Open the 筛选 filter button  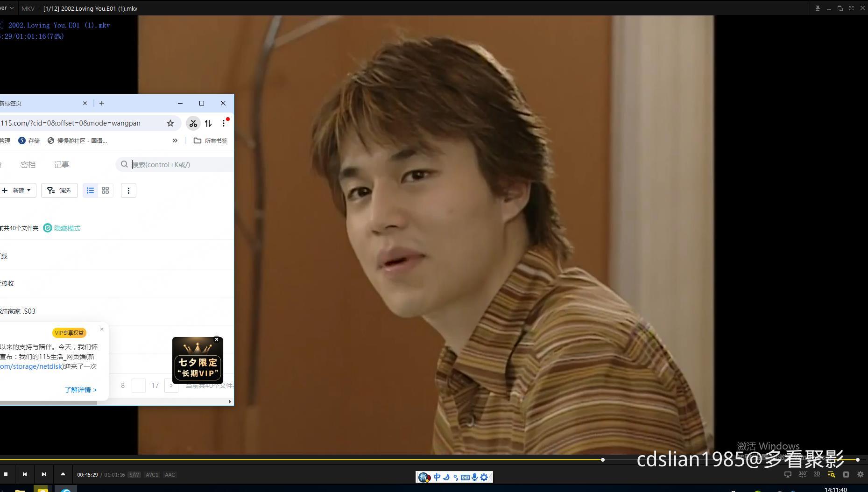[59, 190]
